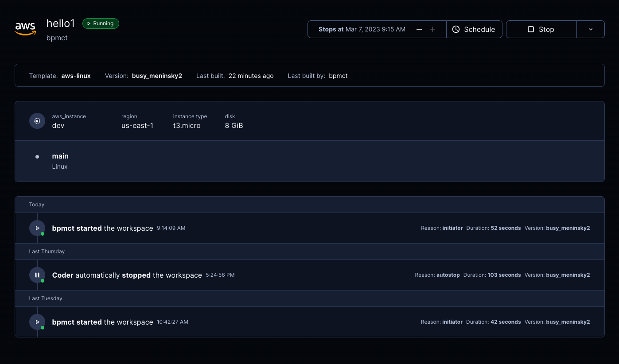Click 'Duration: 52 seconds' text
Screen dimensions: 619x364
coord(494,228)
